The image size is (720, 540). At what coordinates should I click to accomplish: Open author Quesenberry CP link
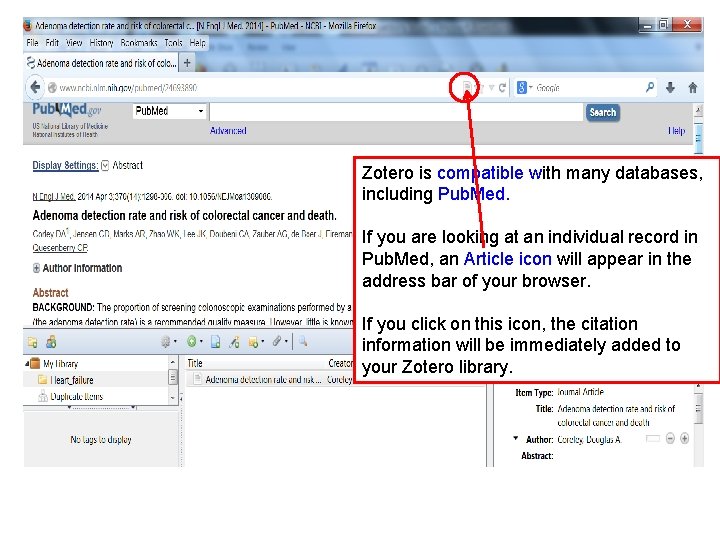(60, 248)
